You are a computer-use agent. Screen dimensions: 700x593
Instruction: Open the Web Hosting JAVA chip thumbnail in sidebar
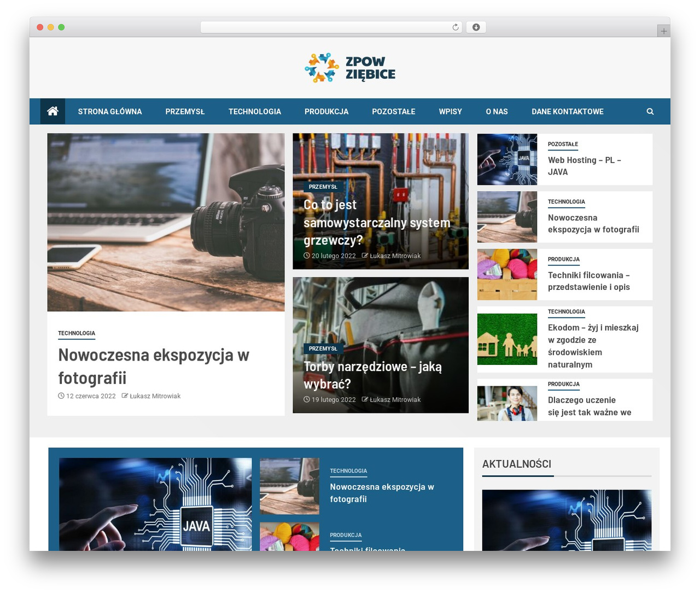[x=507, y=159]
